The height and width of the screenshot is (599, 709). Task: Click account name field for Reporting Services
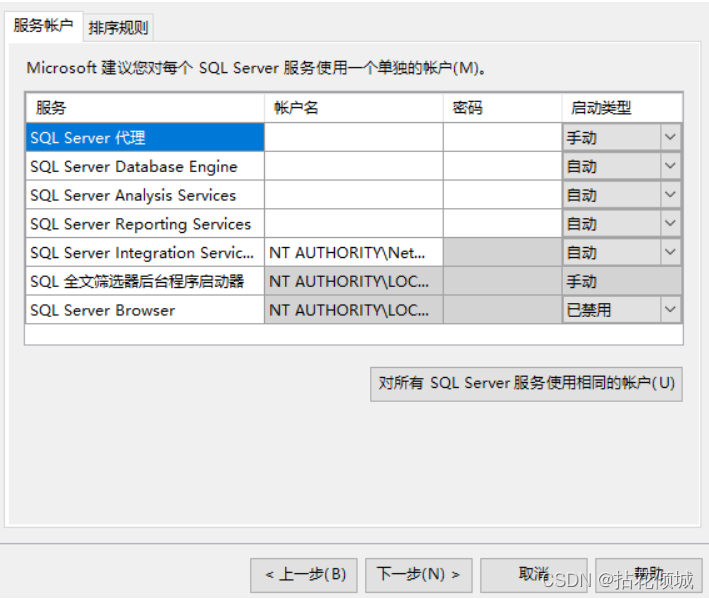354,223
